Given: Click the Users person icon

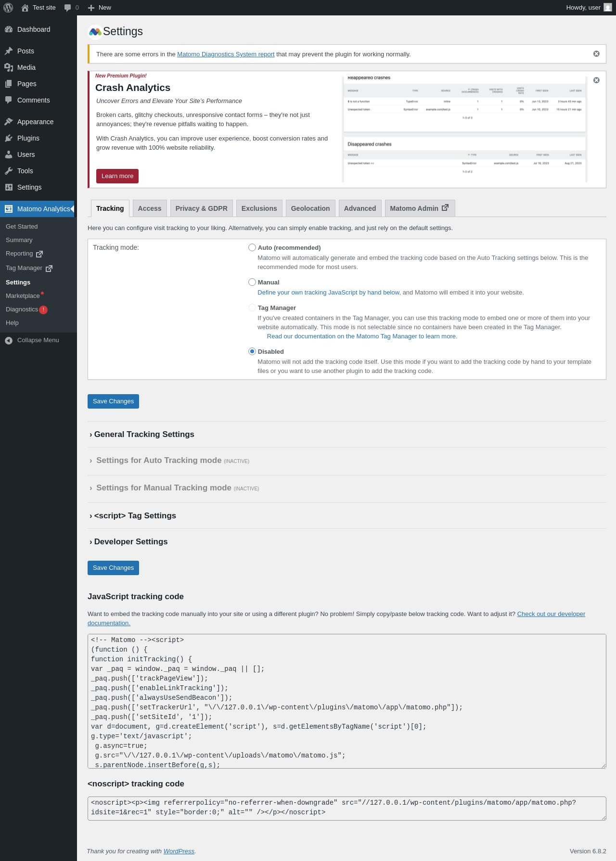Looking at the screenshot, I should tap(9, 154).
